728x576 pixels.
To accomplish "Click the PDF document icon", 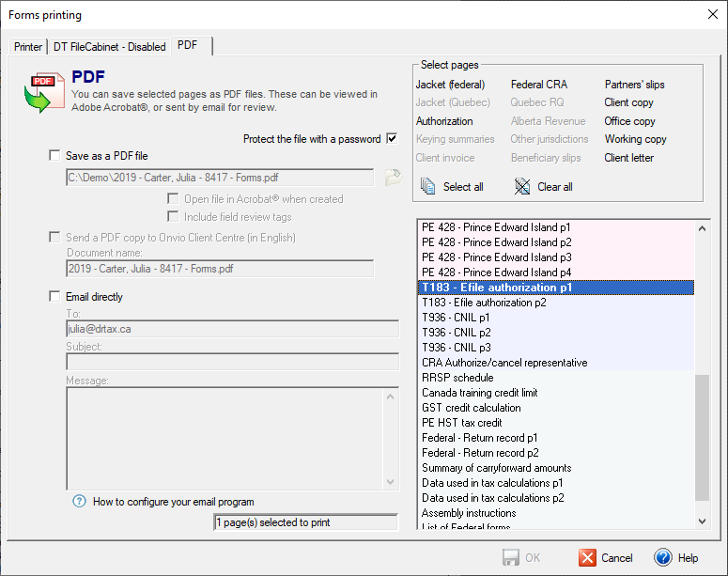I will pos(43,91).
